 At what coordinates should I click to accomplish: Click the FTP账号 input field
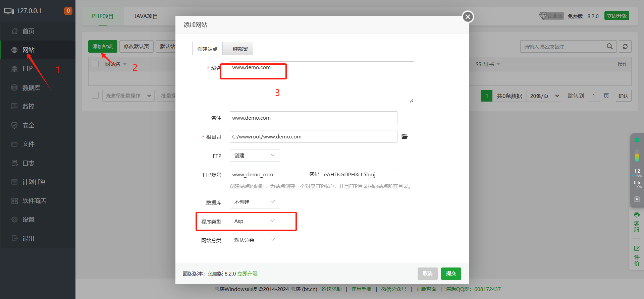266,174
